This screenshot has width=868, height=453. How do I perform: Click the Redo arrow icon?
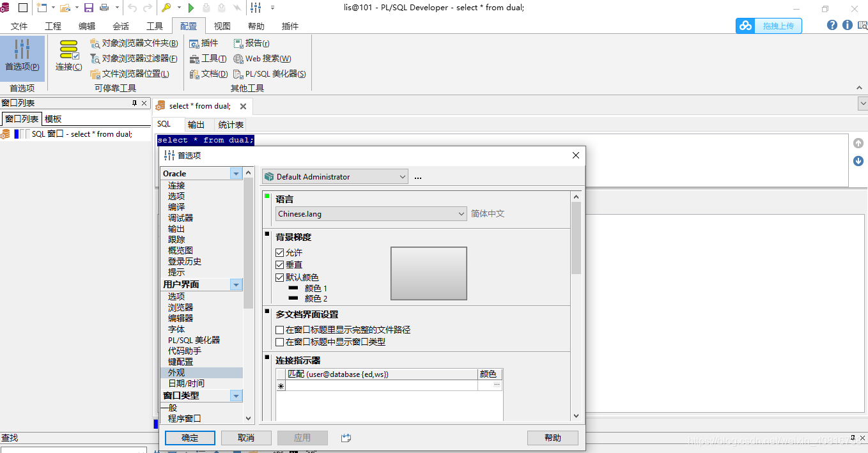147,8
